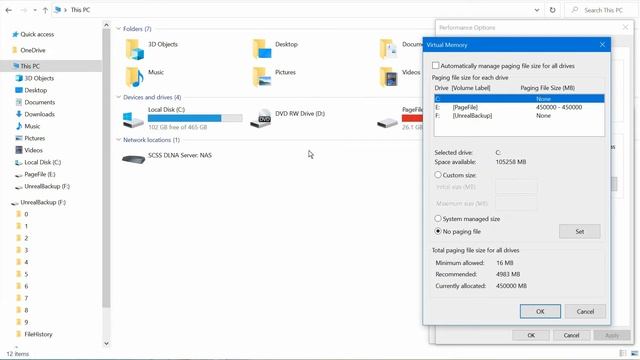640x360 pixels.
Task: Click the This PC address breadcrumb
Action: tap(80, 10)
